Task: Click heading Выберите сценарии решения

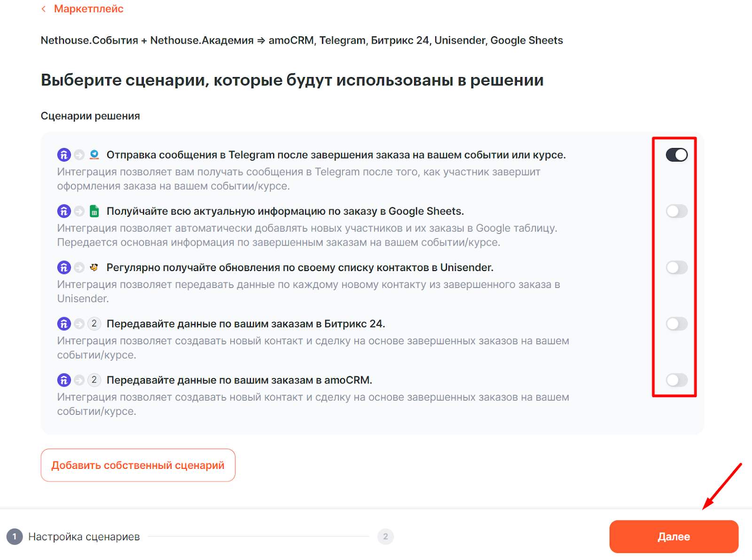Action: point(292,80)
